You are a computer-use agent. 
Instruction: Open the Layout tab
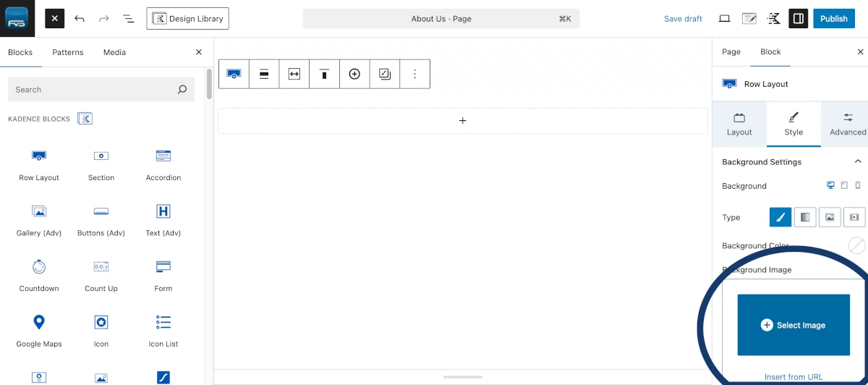(x=739, y=124)
